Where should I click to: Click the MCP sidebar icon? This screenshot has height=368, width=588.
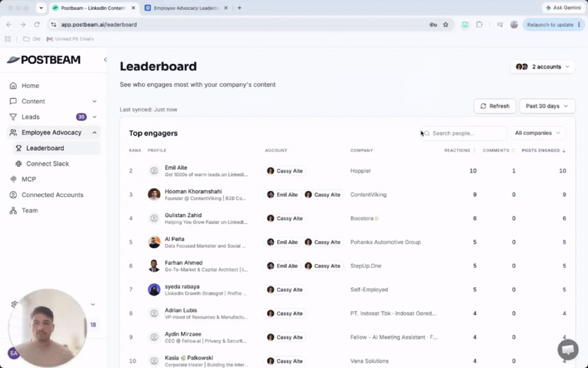tap(13, 179)
